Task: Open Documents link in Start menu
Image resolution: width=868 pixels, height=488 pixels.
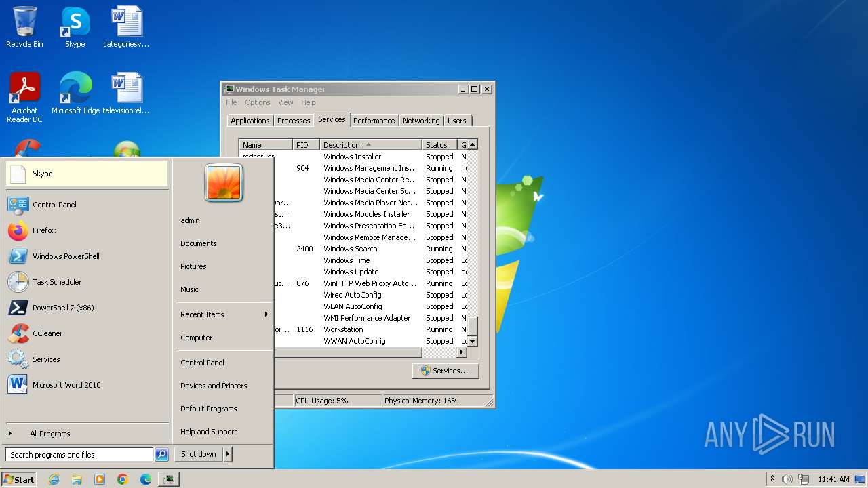Action: pos(199,243)
